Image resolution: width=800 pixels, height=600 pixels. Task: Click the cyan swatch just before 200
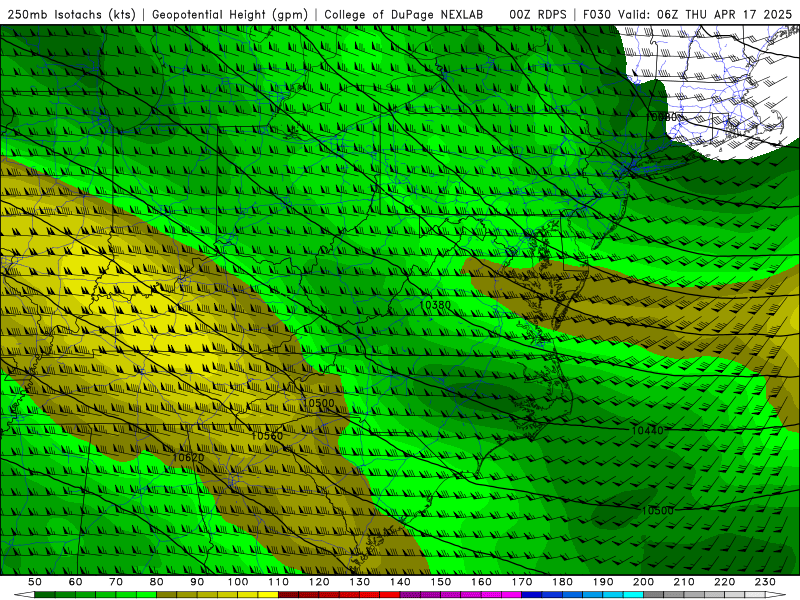pos(633,595)
